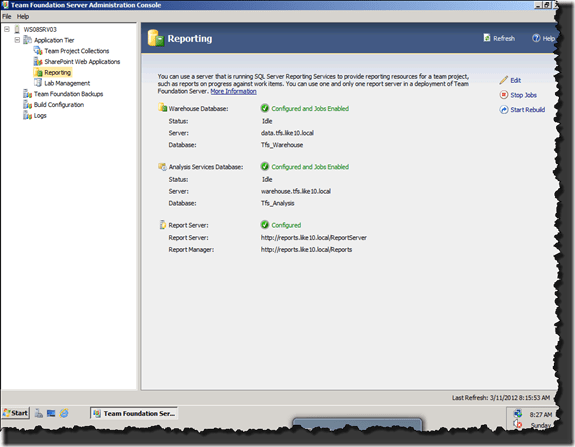Open Internet Explorer from quick launch

click(64, 413)
